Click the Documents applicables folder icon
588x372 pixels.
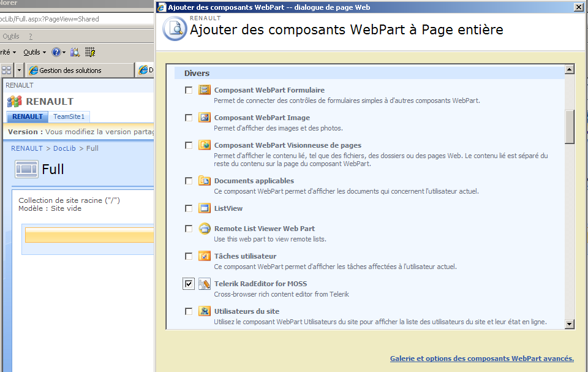[205, 181]
